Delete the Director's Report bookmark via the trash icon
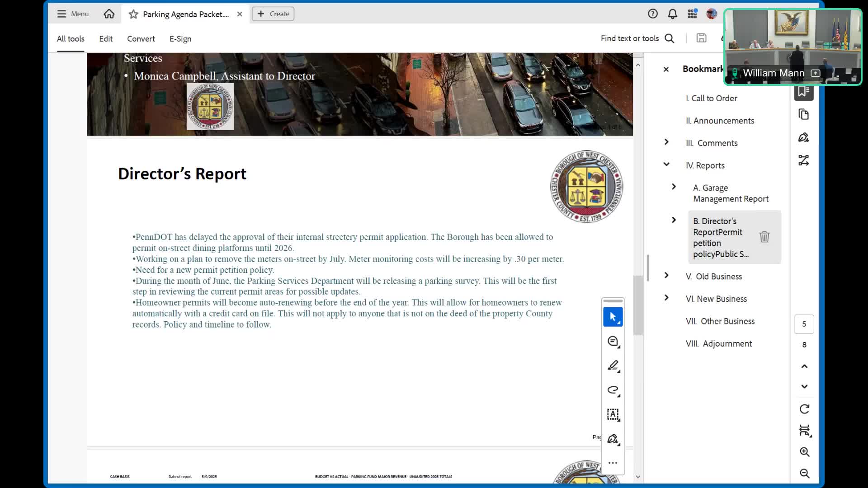Image resolution: width=868 pixels, height=488 pixels. [x=764, y=237]
